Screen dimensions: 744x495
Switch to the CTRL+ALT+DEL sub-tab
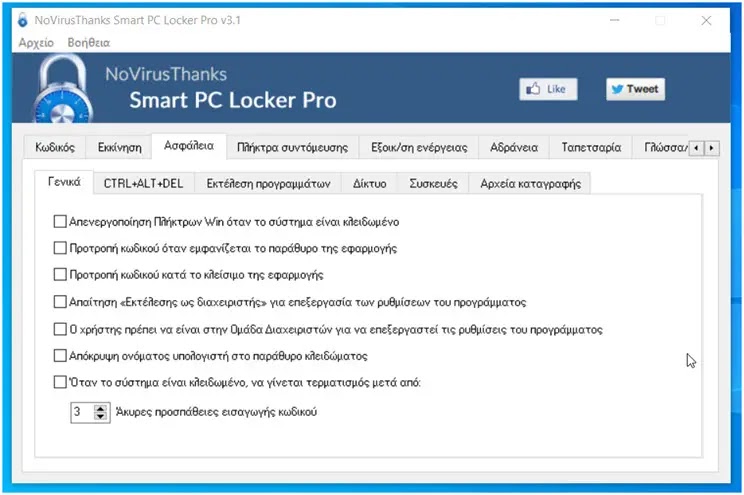click(143, 184)
